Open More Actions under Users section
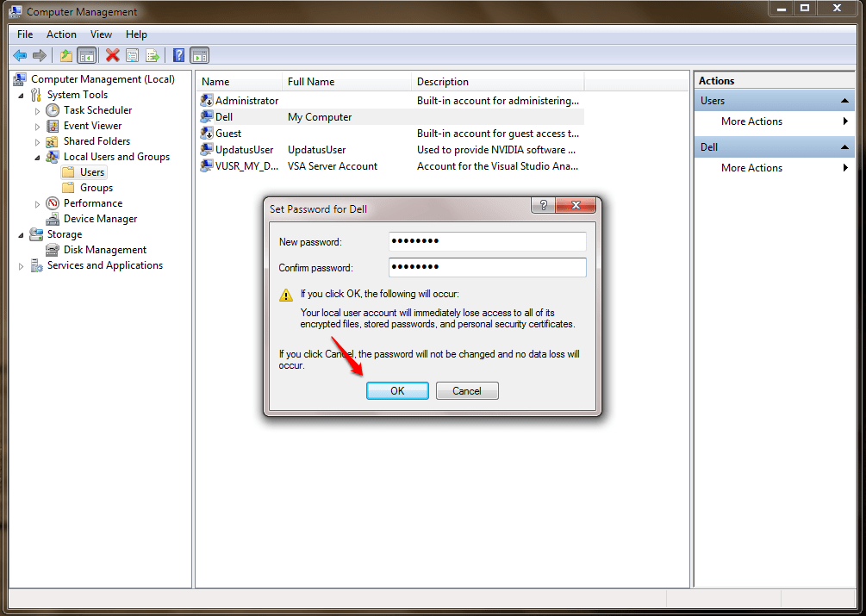 751,121
